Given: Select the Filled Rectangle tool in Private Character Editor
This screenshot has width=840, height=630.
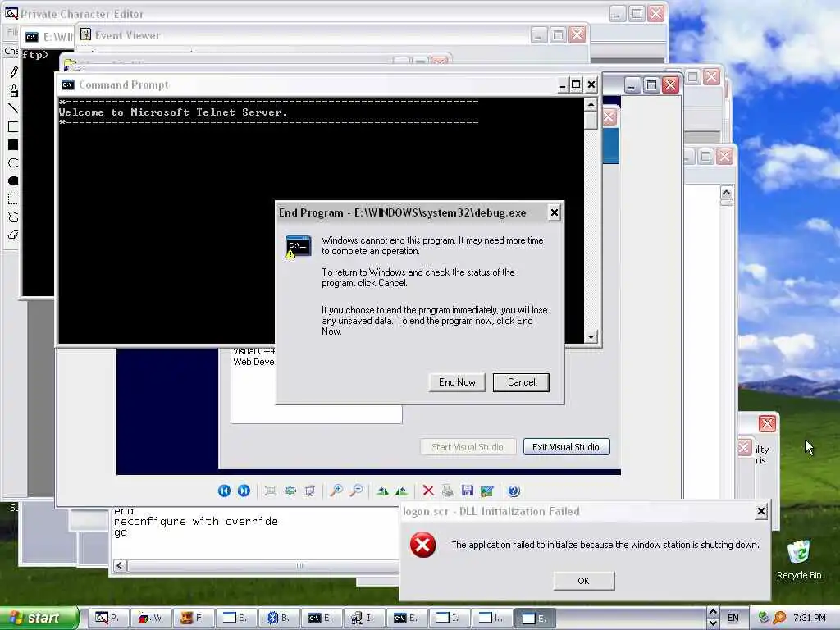Looking at the screenshot, I should (13, 144).
